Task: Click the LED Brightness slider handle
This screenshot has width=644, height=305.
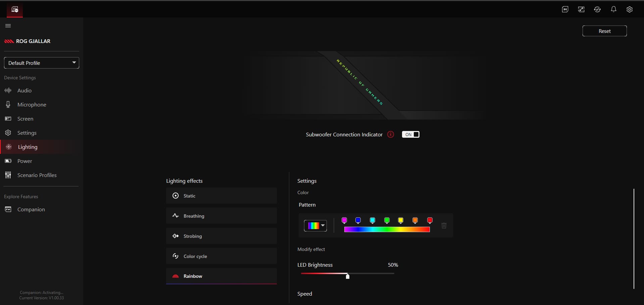Action: 348,276
